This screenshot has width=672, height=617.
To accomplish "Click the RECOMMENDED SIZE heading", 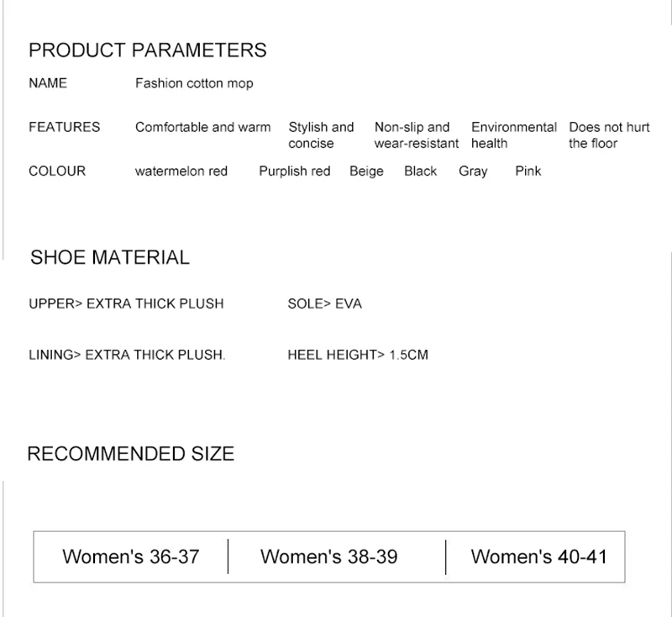I will (x=131, y=454).
